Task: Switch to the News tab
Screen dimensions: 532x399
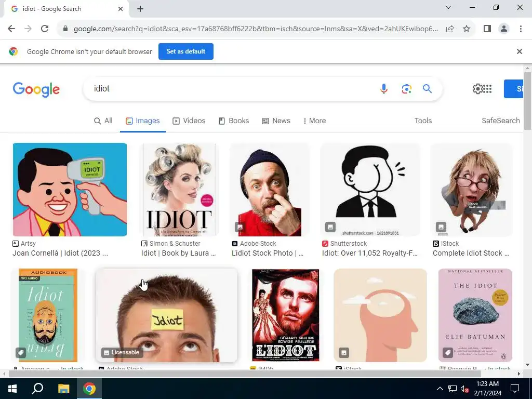Action: pyautogui.click(x=276, y=121)
